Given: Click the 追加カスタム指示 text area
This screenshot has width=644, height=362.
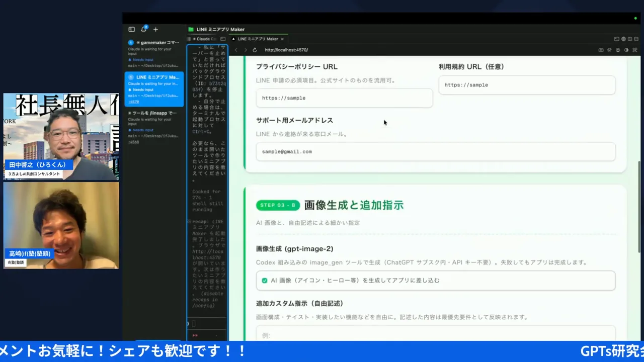Looking at the screenshot, I should pyautogui.click(x=436, y=333).
